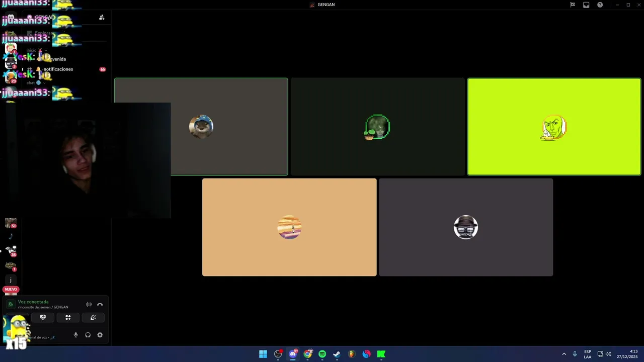Open Google Chrome from the taskbar
644x362 pixels.
[307, 354]
